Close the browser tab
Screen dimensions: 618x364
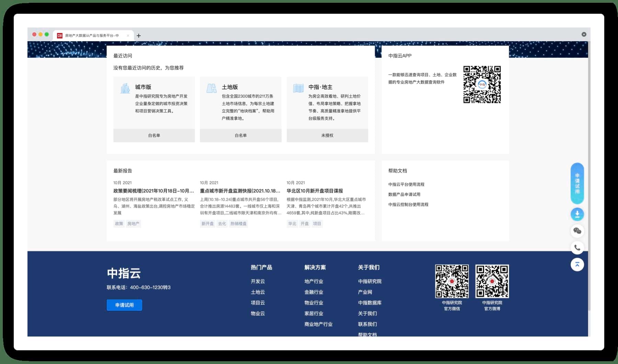point(128,35)
